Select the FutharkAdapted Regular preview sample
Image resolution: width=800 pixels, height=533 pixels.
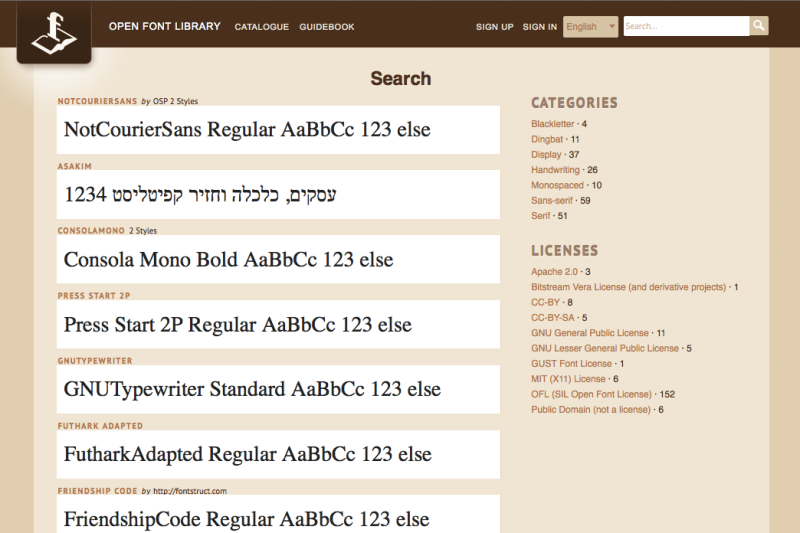(x=278, y=454)
